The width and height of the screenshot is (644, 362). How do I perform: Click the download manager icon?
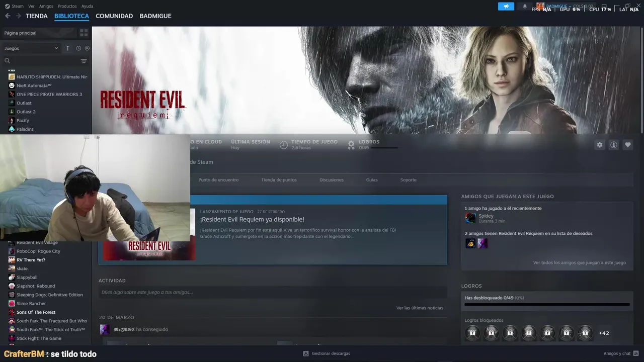click(x=306, y=353)
